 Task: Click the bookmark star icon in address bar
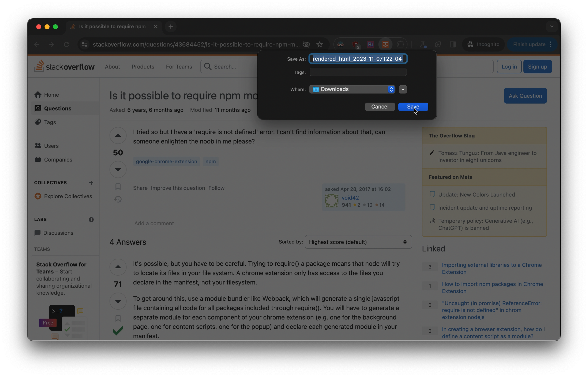pos(320,44)
